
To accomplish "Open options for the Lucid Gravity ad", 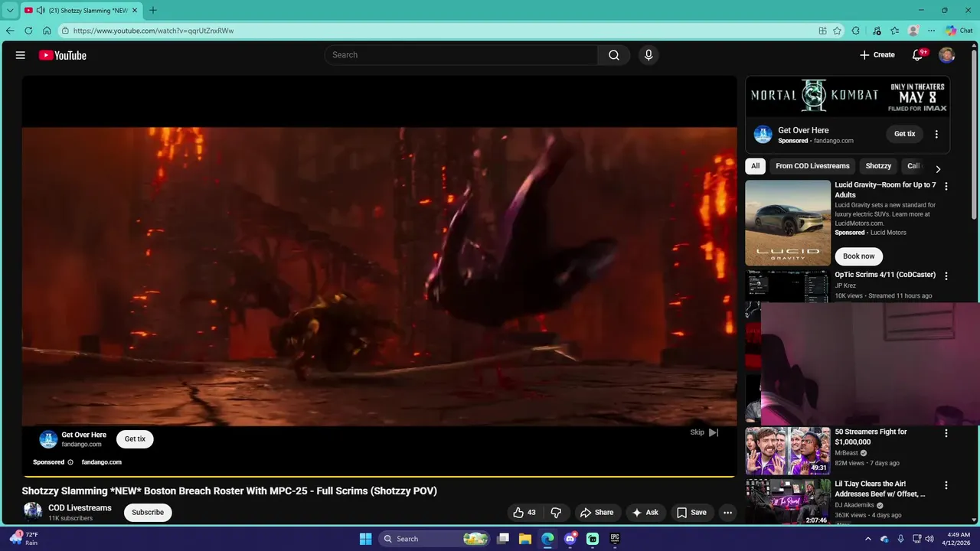I will click(946, 186).
